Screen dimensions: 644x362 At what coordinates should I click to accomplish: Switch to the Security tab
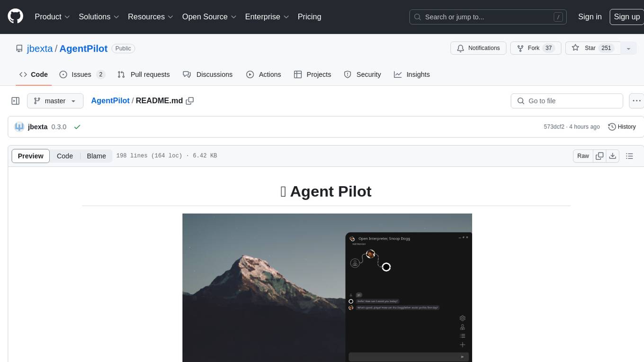pyautogui.click(x=362, y=74)
